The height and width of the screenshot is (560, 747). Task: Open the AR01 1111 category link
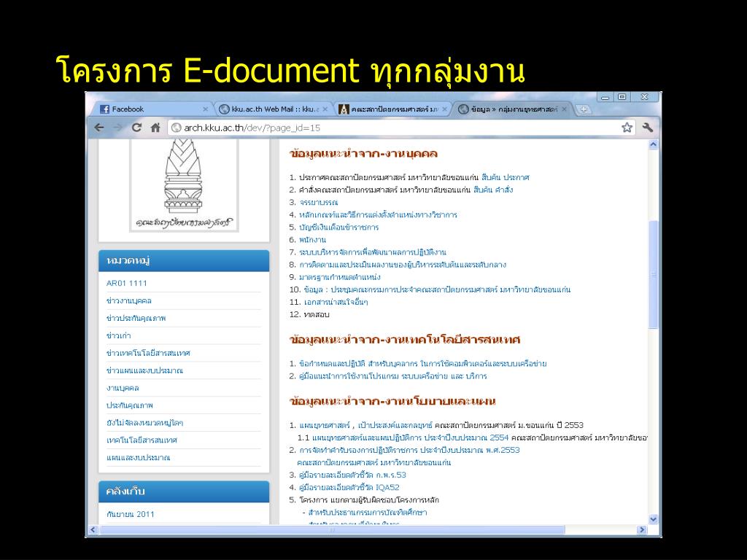(x=127, y=284)
